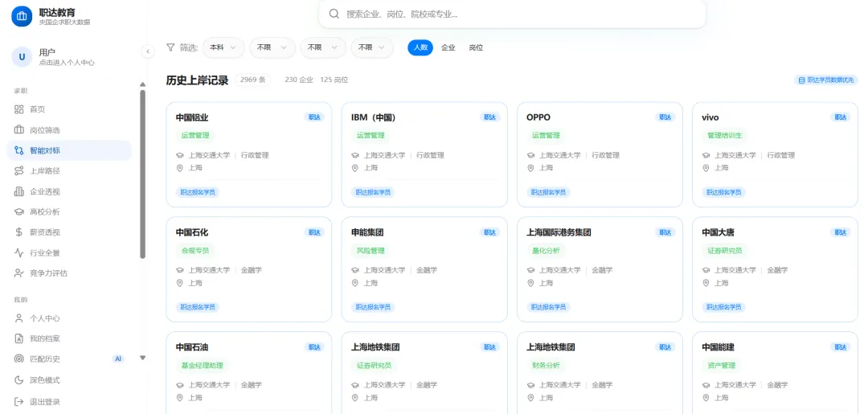This screenshot has width=868, height=414.
Task: Click the 职达 badge on IBM（中国） card
Action: (x=490, y=117)
